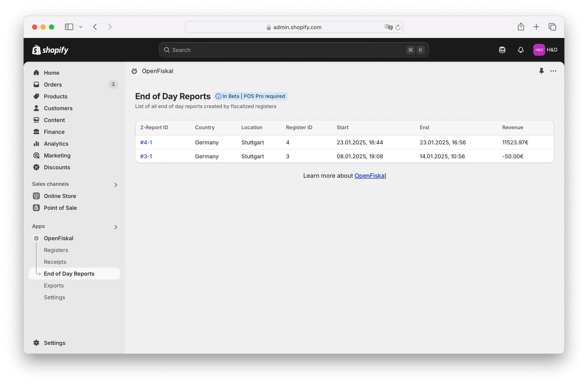Click end time 14.01.2025, 10:56
This screenshot has height=385, width=588.
pyautogui.click(x=442, y=156)
